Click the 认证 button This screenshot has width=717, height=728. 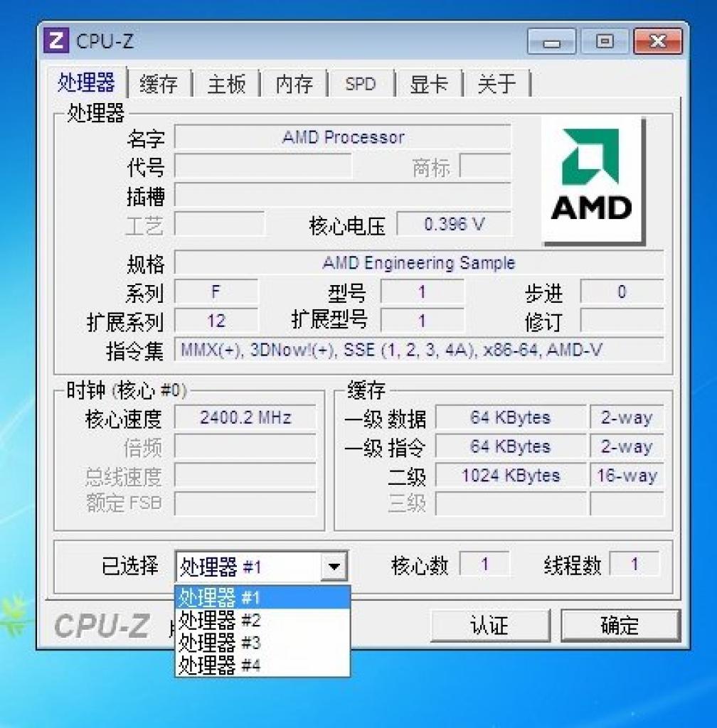coord(490,626)
